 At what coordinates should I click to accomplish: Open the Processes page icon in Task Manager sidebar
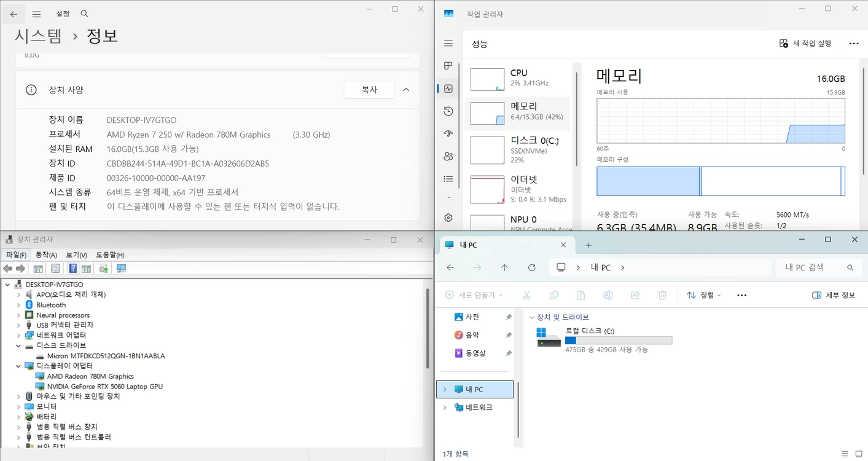tap(448, 66)
